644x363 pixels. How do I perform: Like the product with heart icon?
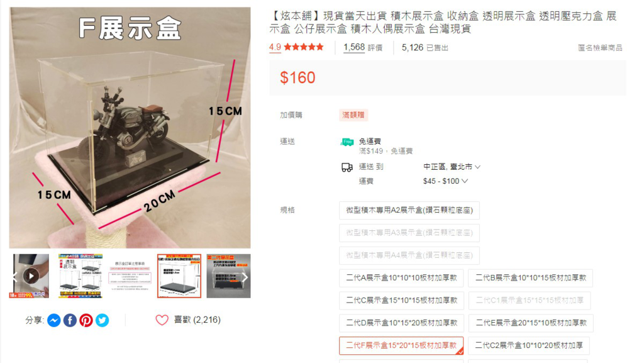tap(162, 320)
